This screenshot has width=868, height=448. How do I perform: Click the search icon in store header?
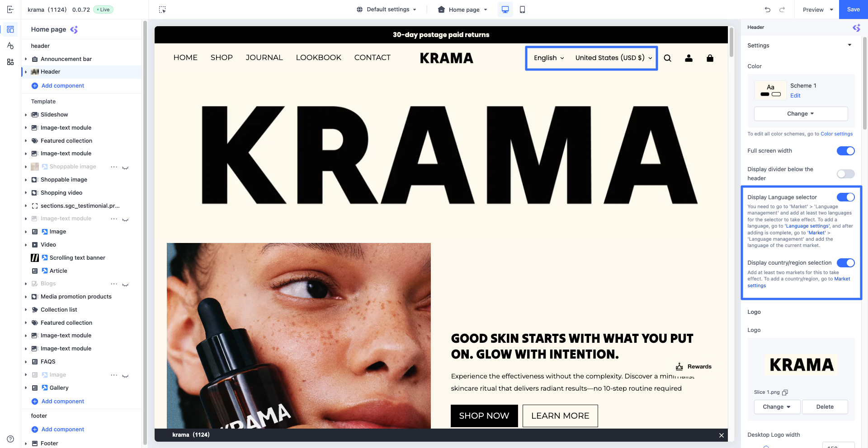click(x=667, y=58)
